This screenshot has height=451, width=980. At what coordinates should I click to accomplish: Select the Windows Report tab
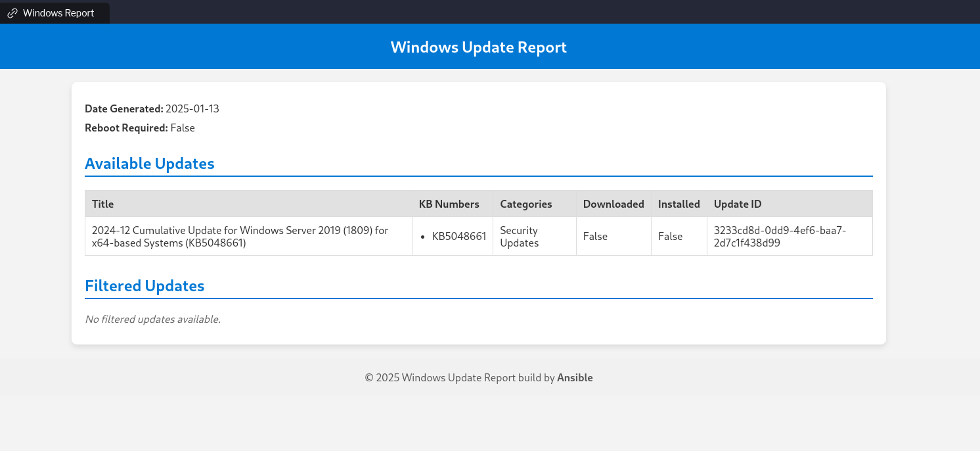point(55,13)
